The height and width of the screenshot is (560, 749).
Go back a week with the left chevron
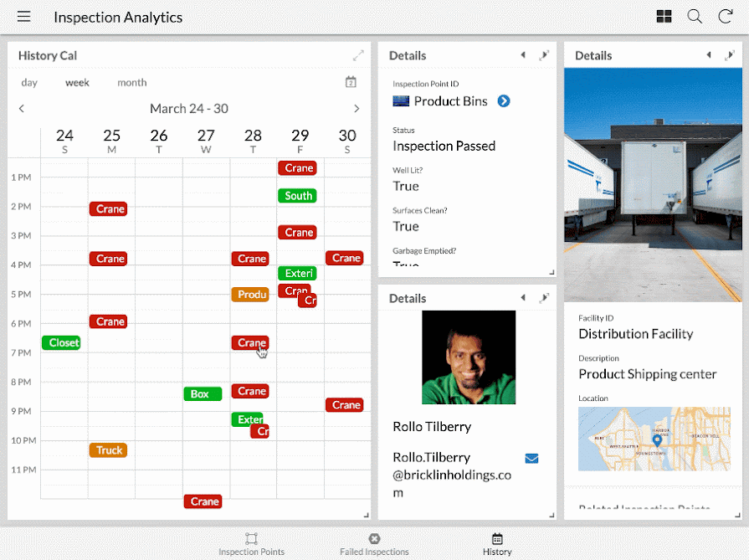click(x=21, y=108)
